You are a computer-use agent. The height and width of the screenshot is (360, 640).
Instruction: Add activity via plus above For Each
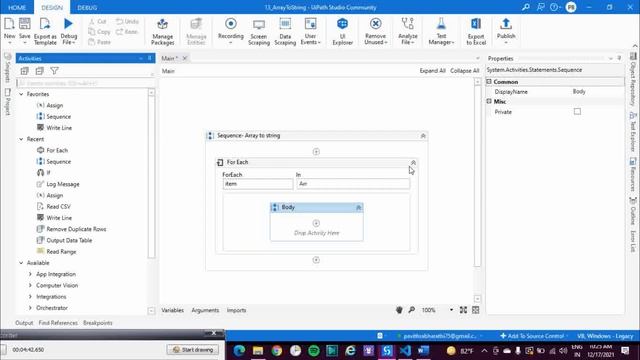(x=316, y=152)
